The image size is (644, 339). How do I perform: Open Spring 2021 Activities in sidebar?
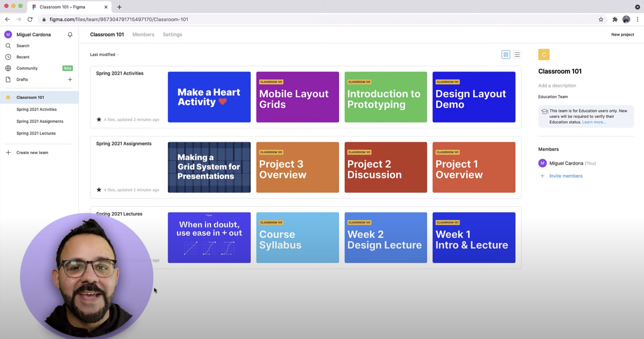click(37, 109)
